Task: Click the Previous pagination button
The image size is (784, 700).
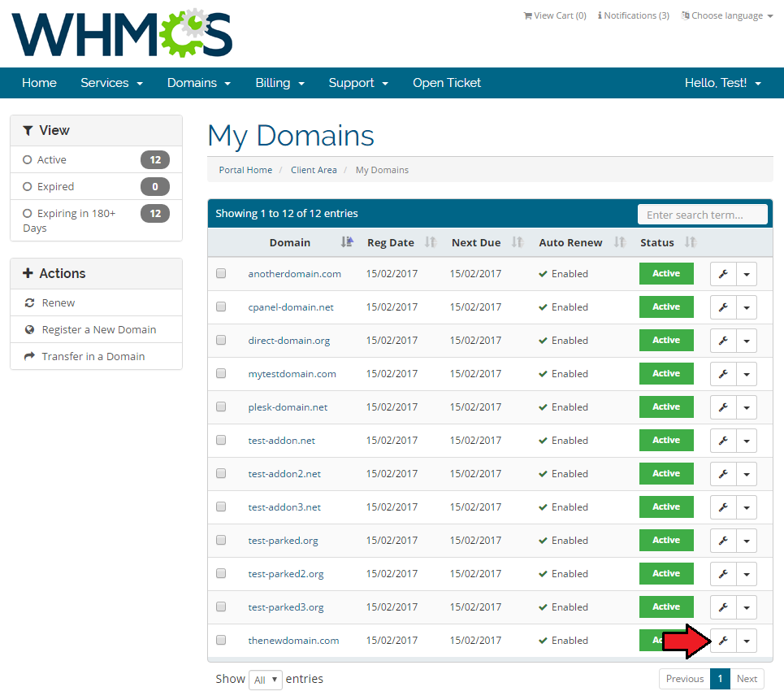Action: coord(685,679)
